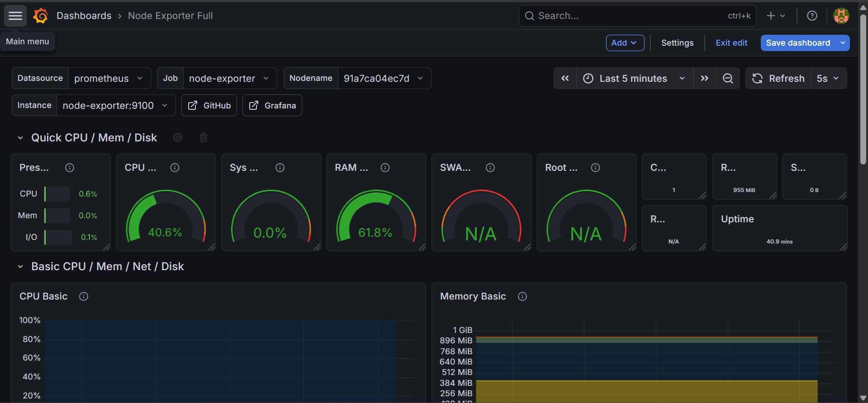Click the vertical page scrollbar
Image resolution: width=868 pixels, height=403 pixels.
863,90
